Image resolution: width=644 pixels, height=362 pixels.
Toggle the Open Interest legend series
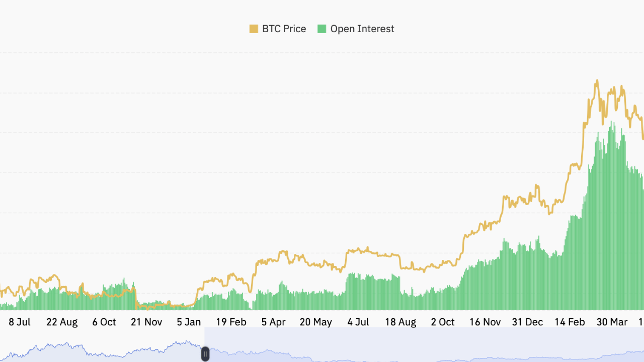click(x=356, y=29)
